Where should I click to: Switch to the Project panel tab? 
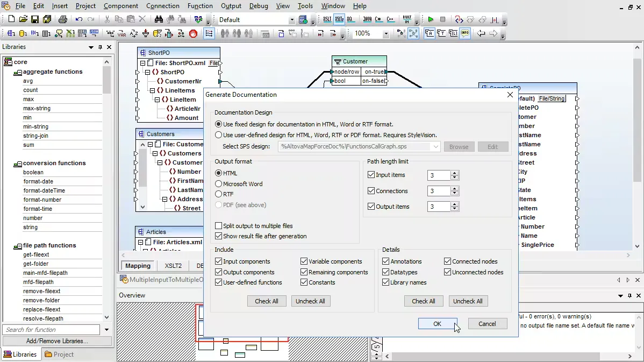(59, 354)
